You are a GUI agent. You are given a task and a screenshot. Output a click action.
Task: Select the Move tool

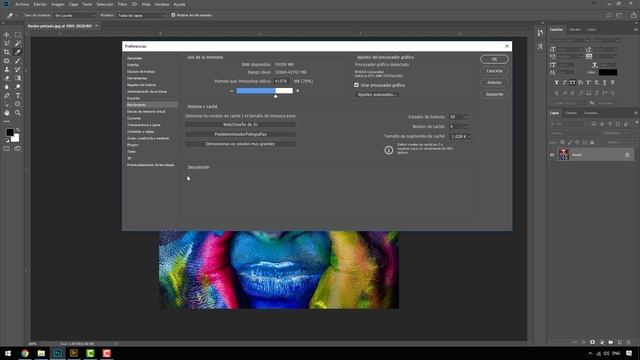[7, 35]
